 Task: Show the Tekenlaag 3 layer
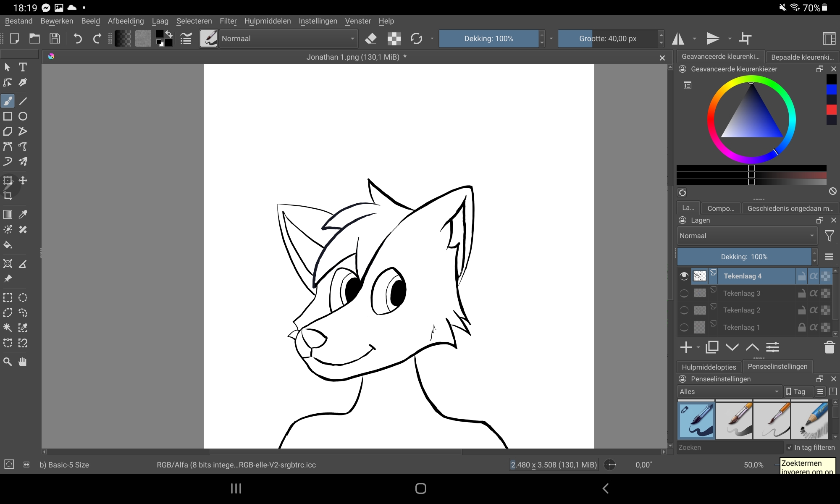click(x=684, y=293)
